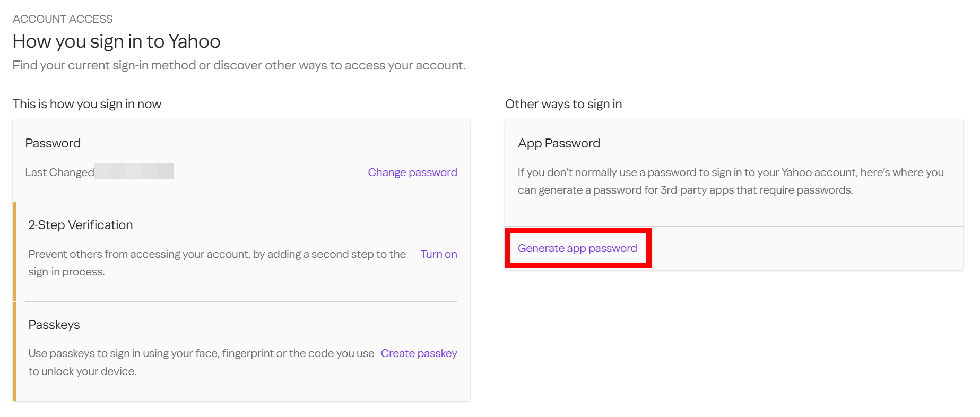Click Generate app password
The image size is (980, 417).
[x=577, y=248]
